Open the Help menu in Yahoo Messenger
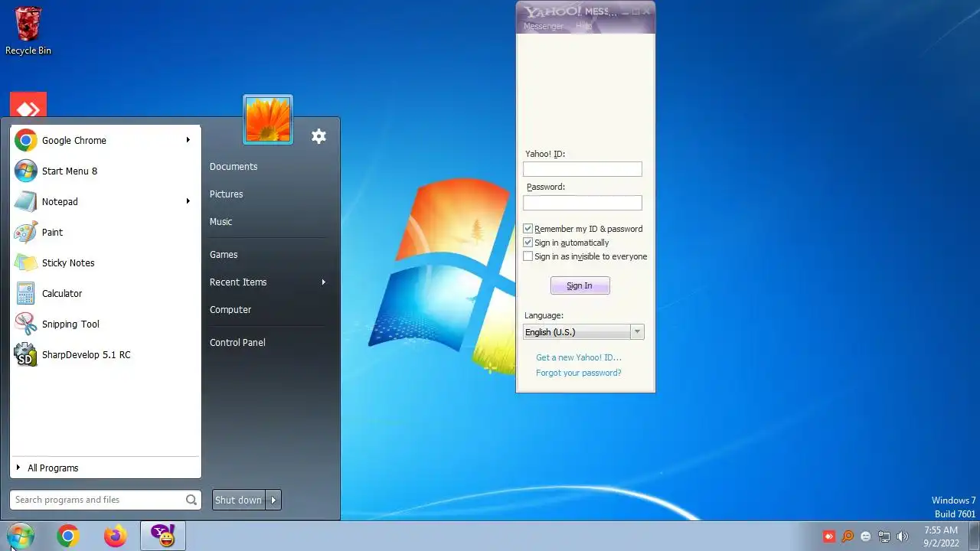The height and width of the screenshot is (551, 980). click(584, 26)
